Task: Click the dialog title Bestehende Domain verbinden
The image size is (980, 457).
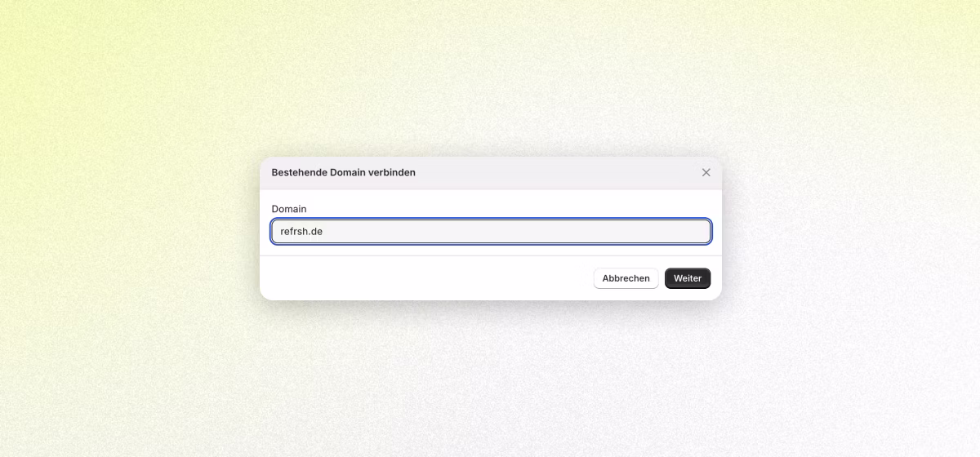Action: pyautogui.click(x=343, y=172)
